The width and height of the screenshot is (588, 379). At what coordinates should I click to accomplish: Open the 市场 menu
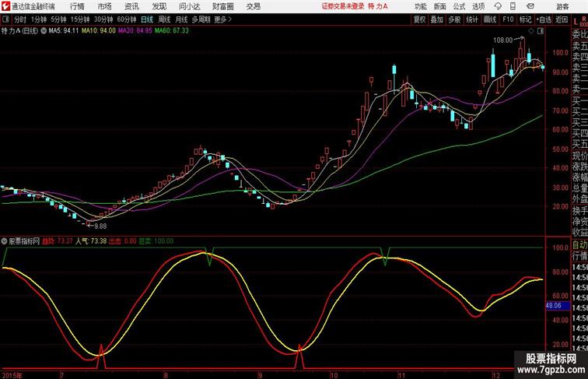(x=105, y=6)
